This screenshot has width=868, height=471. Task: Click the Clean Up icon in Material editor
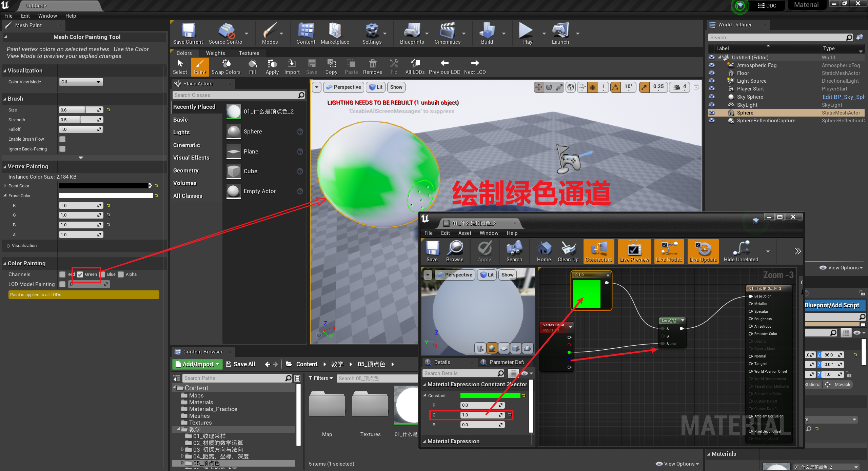(567, 251)
